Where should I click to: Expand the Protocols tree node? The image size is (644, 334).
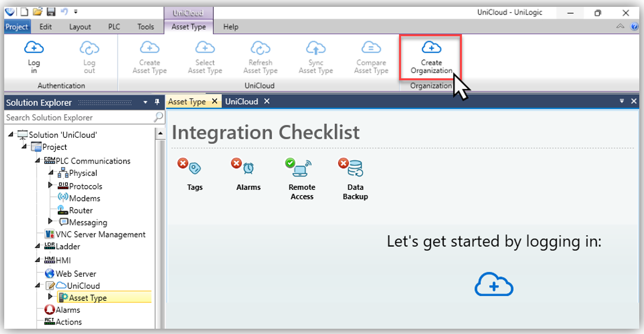(51, 186)
